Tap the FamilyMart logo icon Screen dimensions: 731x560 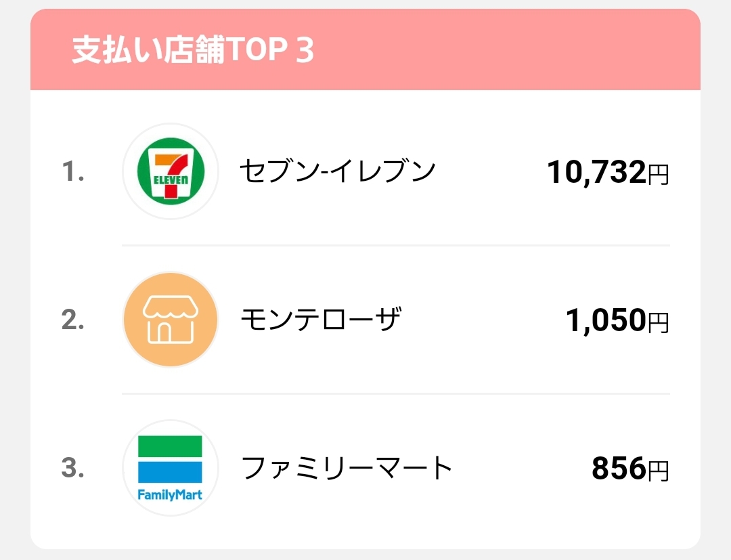[171, 468]
